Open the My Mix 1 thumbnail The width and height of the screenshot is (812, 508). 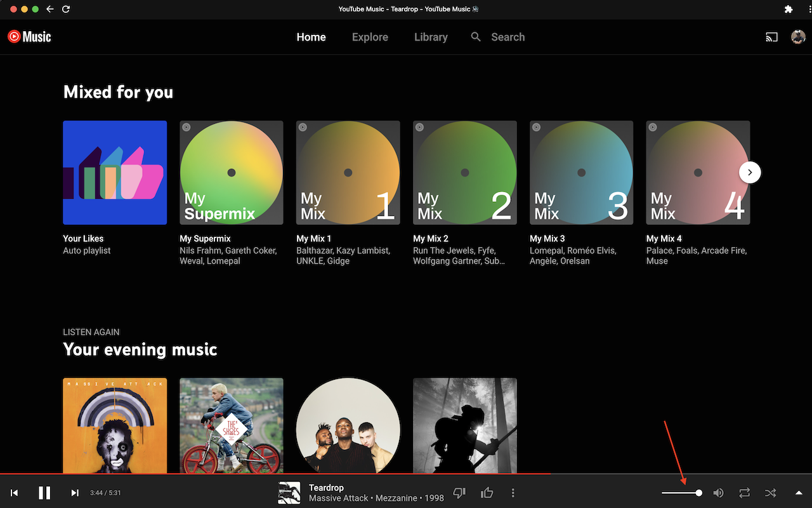pos(348,173)
